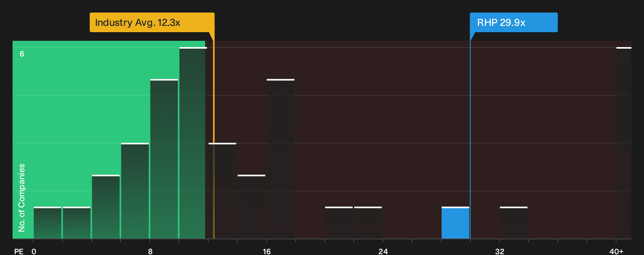Viewport: 644px width, 255px height.
Task: Click the dark bar starting at PE 16
Action: [280, 159]
